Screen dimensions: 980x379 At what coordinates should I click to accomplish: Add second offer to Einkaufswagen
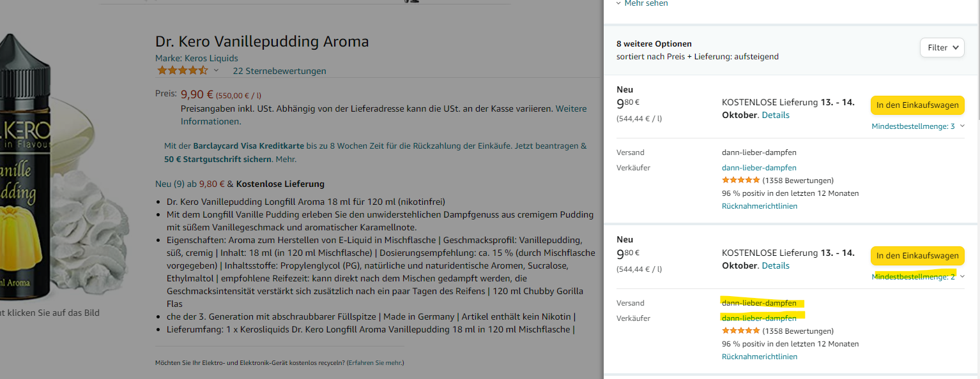click(917, 256)
